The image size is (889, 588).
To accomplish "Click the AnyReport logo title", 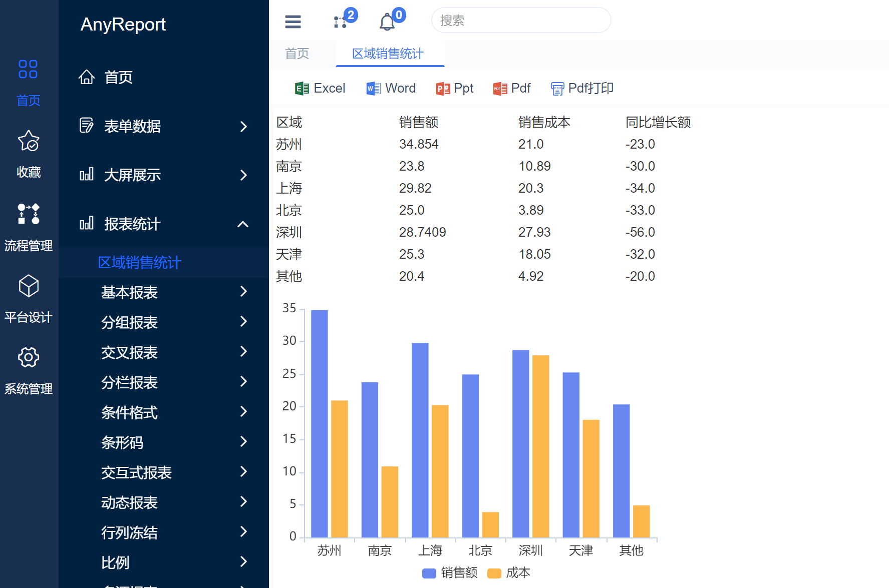I will (123, 24).
